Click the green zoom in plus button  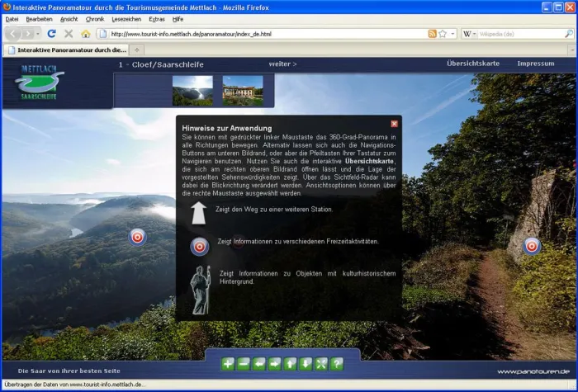click(229, 363)
